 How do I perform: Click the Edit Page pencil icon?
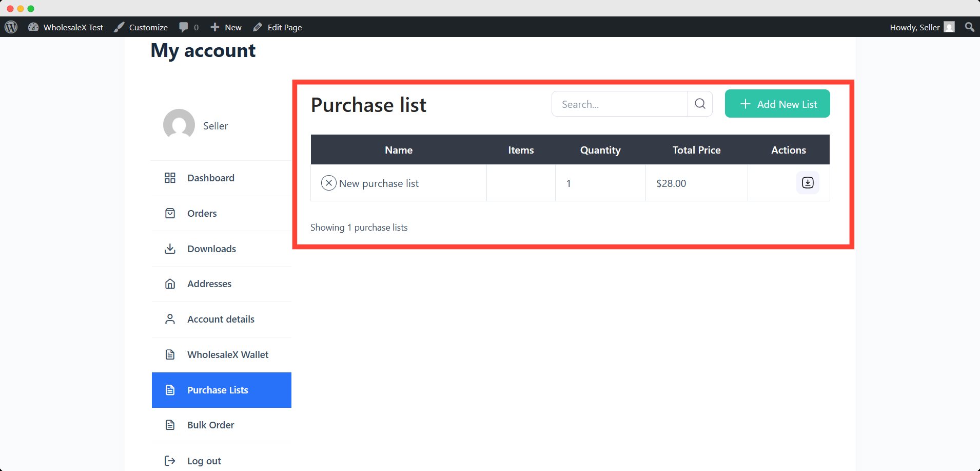pyautogui.click(x=258, y=27)
